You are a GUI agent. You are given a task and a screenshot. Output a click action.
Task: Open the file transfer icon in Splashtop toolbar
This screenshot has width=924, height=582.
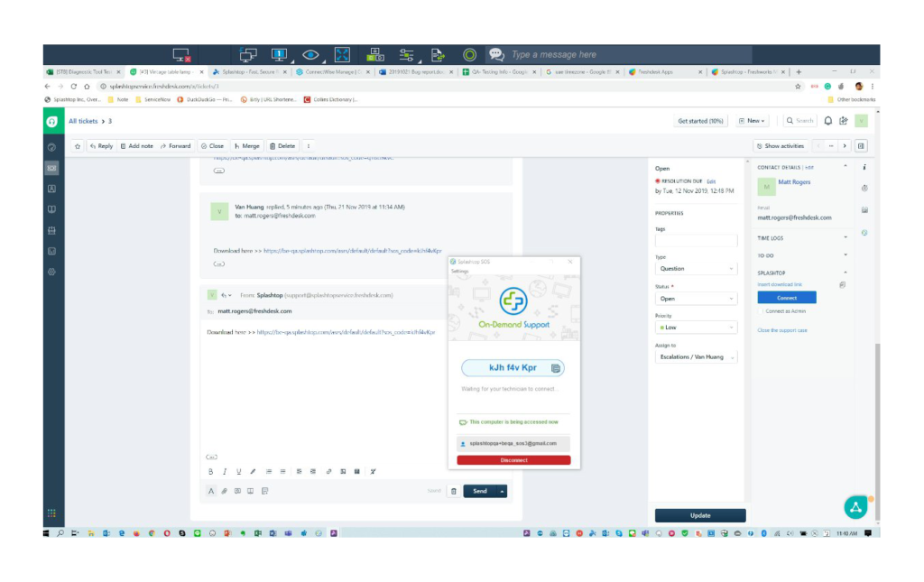point(438,55)
